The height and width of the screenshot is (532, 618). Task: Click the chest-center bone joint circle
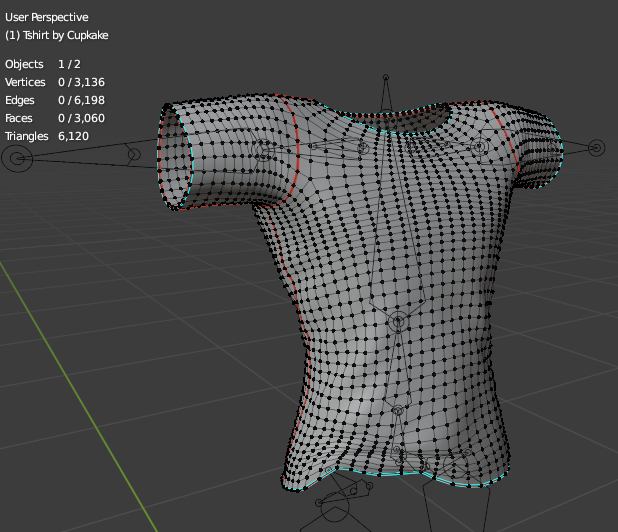point(397,321)
